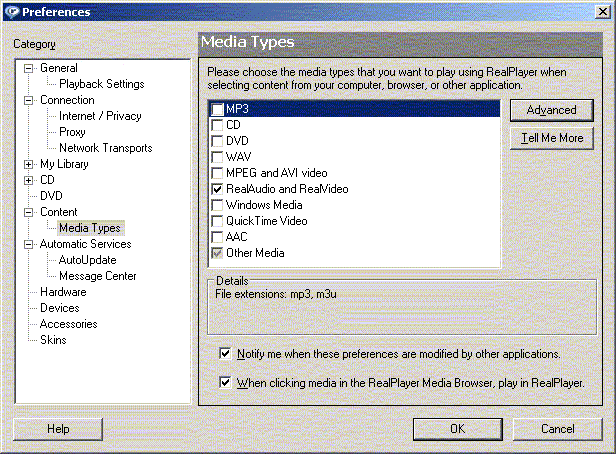Image resolution: width=616 pixels, height=454 pixels.
Task: Click the File extensions: mp3, m3u text
Action: [x=276, y=294]
